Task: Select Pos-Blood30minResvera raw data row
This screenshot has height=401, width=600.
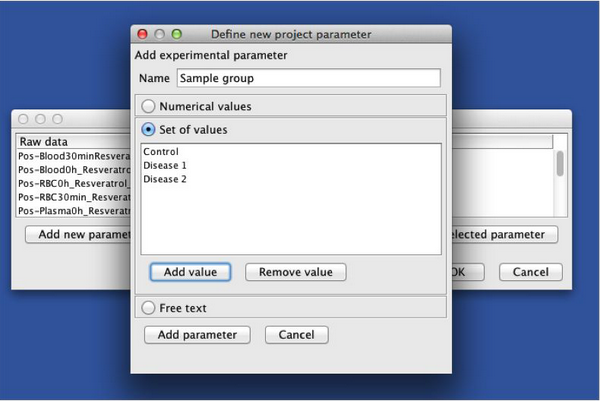Action: point(73,156)
